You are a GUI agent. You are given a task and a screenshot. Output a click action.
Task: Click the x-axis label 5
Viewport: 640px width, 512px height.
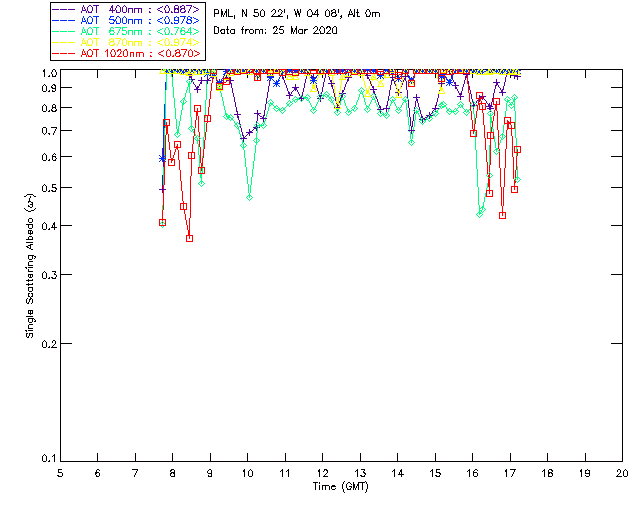tap(60, 474)
